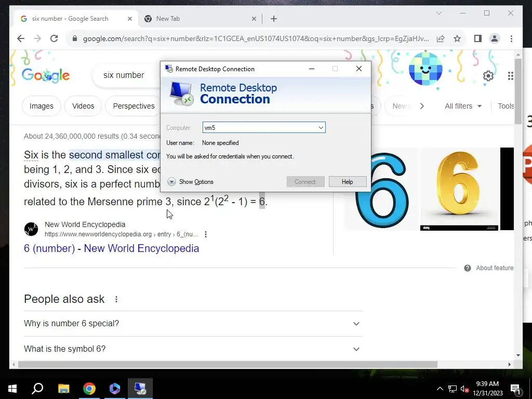Open the About featured snippets link
Image resolution: width=532 pixels, height=399 pixels.
(495, 268)
